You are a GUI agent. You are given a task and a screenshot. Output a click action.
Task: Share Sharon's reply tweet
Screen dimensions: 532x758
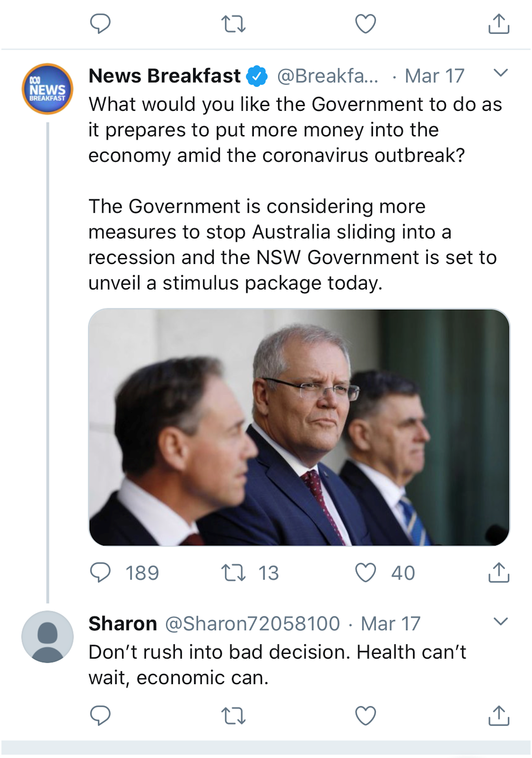[499, 715]
